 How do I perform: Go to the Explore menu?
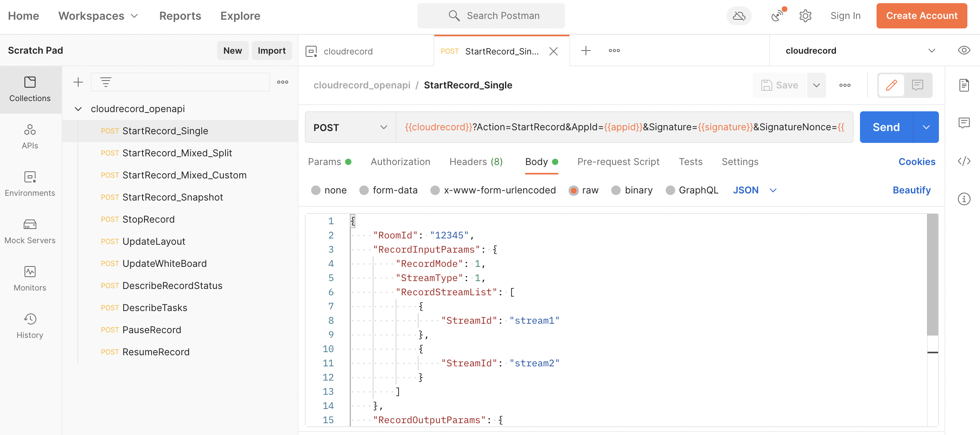pyautogui.click(x=240, y=16)
